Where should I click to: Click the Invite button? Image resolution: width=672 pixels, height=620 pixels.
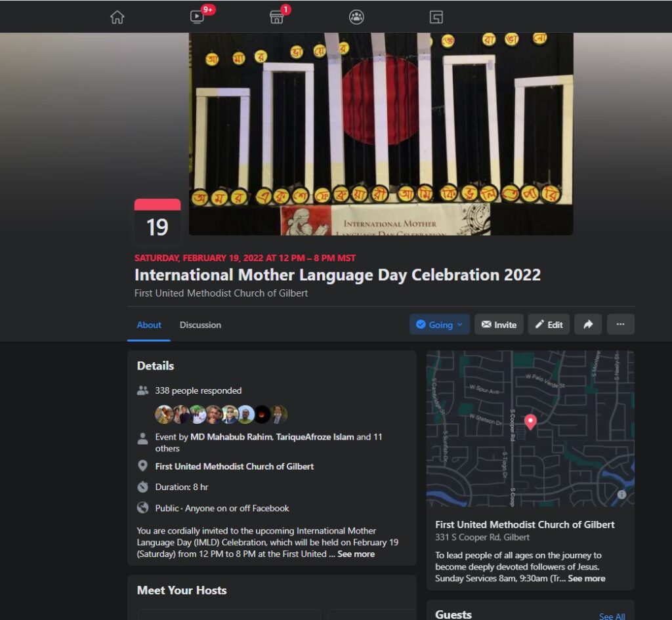tap(499, 324)
